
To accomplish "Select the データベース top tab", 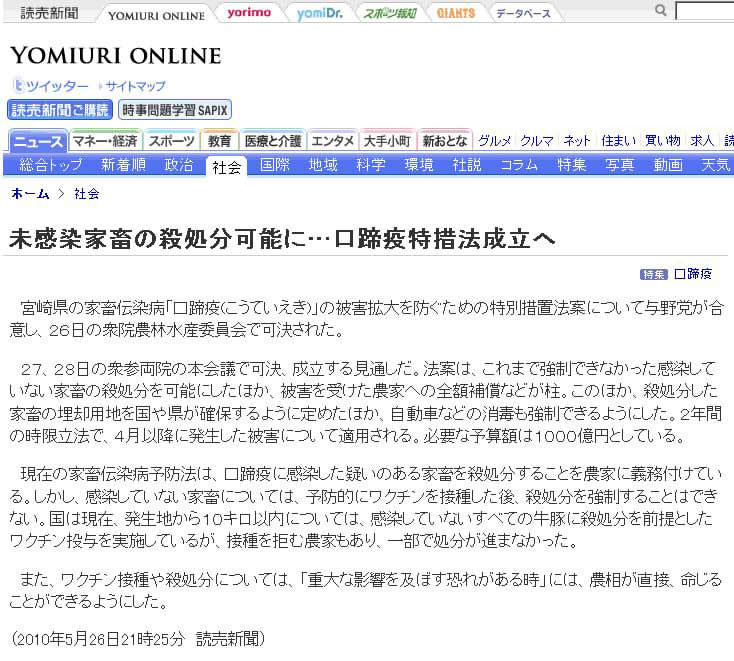I will coord(522,13).
